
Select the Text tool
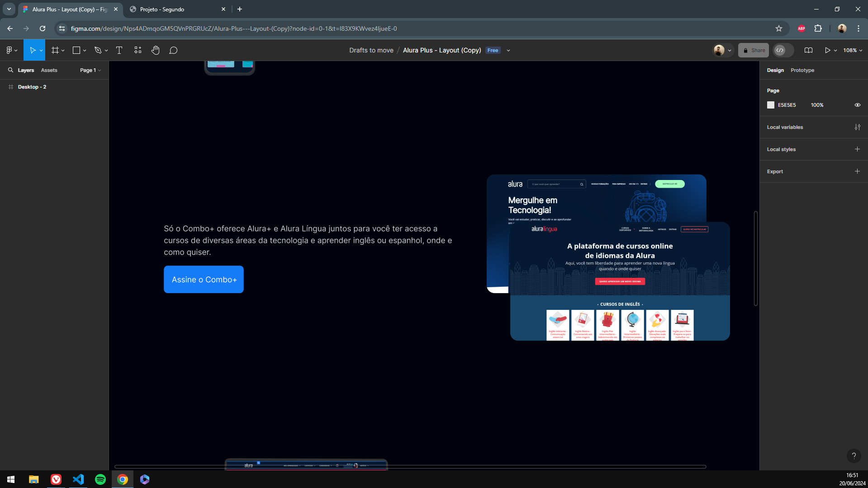pyautogui.click(x=119, y=50)
